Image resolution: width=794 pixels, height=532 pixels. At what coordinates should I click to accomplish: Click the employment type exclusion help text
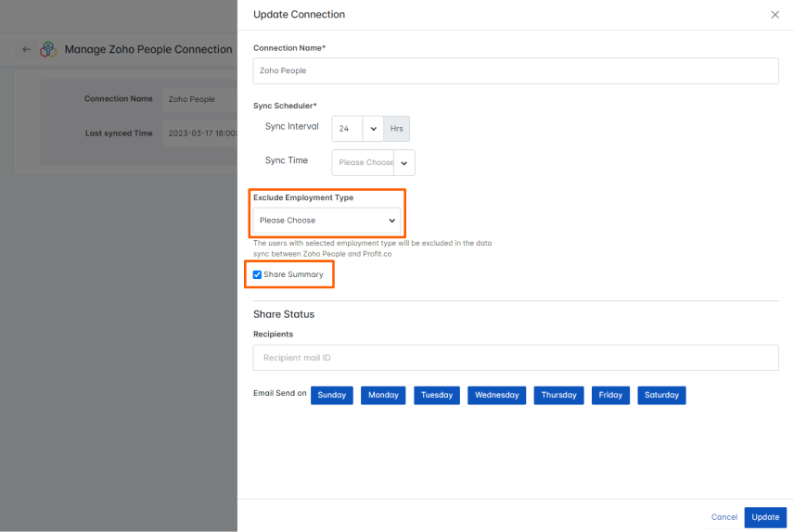click(372, 248)
